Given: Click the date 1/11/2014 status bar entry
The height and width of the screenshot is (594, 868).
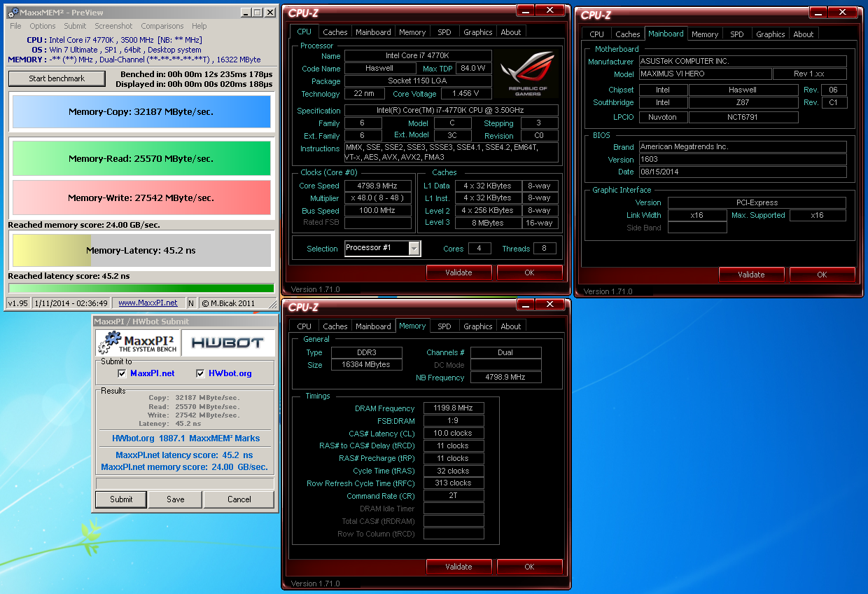Looking at the screenshot, I should 70,303.
